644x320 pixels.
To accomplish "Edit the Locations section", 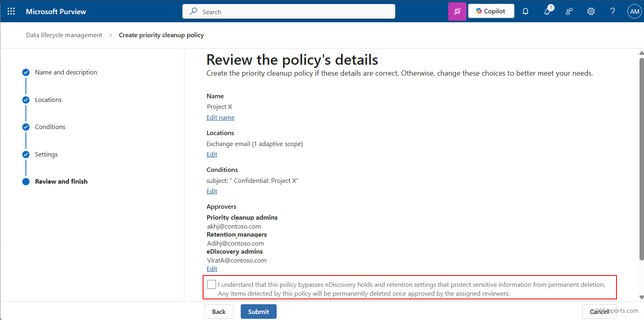I will pyautogui.click(x=212, y=155).
